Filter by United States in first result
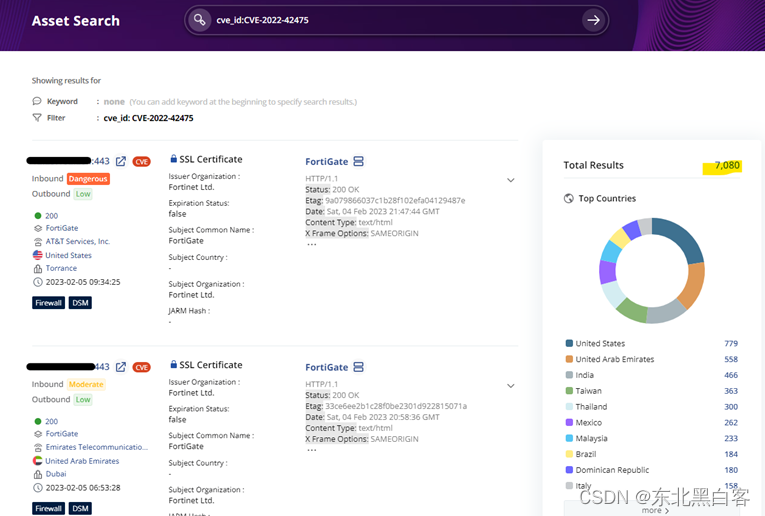The height and width of the screenshot is (516, 765). 68,255
